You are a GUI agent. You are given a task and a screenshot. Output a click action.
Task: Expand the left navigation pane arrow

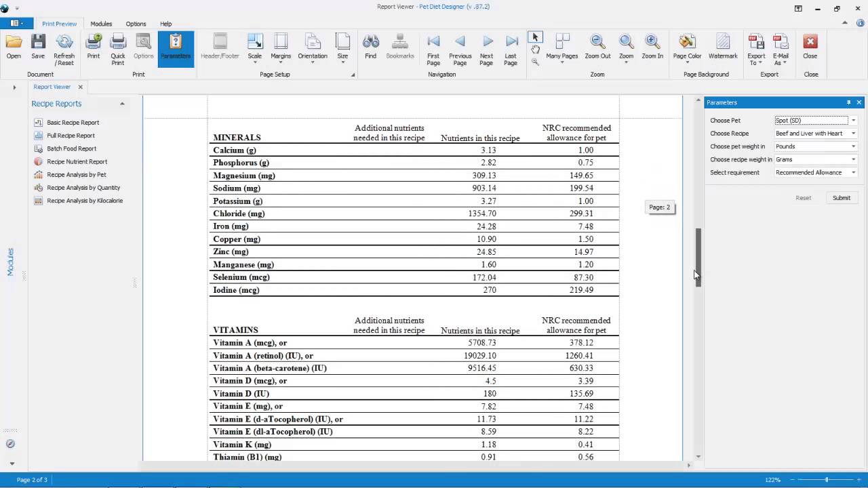click(x=14, y=87)
